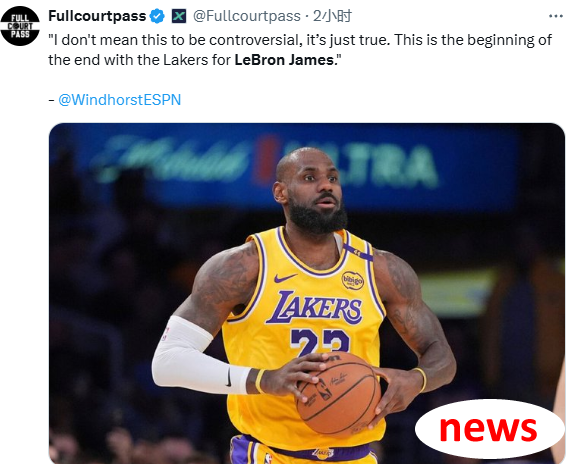Click the bibigo sponsor patch on jersey
Screen dimensions: 570x464
tap(353, 280)
